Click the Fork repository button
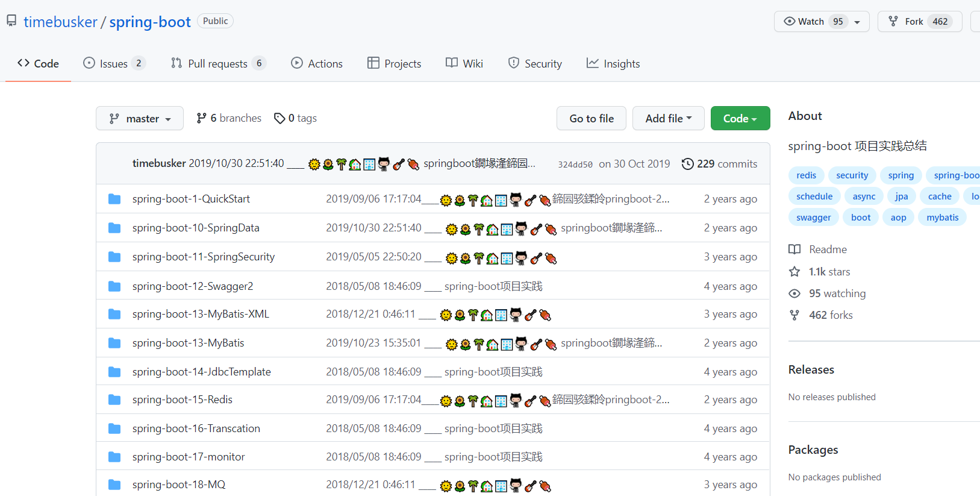This screenshot has width=980, height=496. click(x=919, y=22)
